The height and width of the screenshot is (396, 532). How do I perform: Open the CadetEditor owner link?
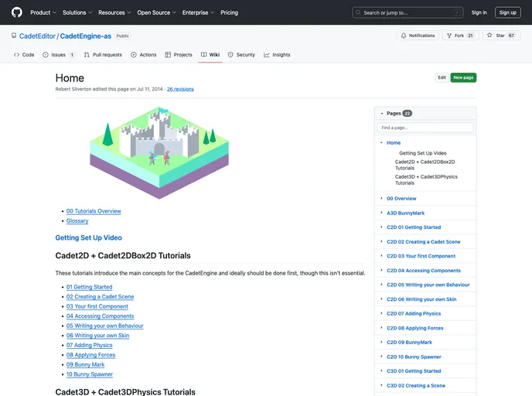pyautogui.click(x=37, y=36)
